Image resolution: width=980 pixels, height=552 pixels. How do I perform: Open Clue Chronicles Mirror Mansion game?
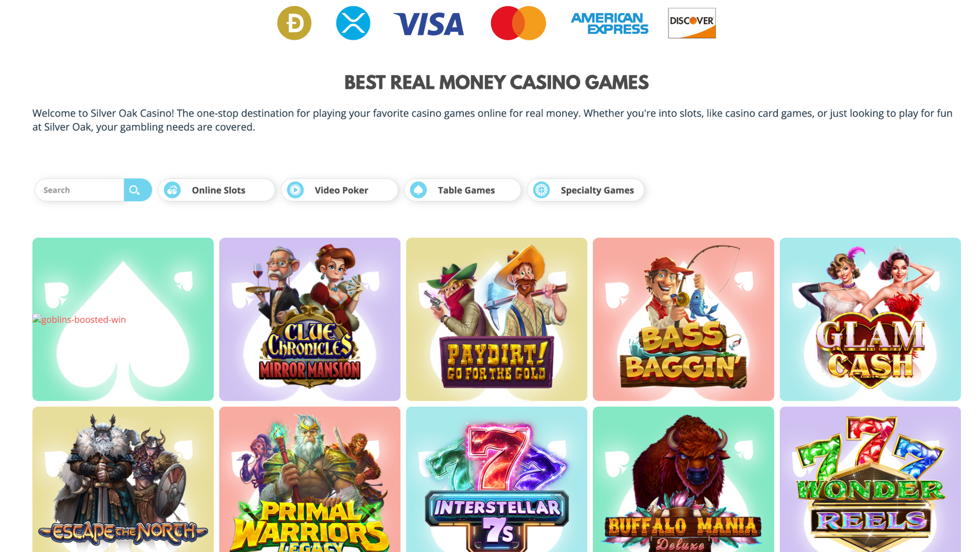pyautogui.click(x=310, y=319)
